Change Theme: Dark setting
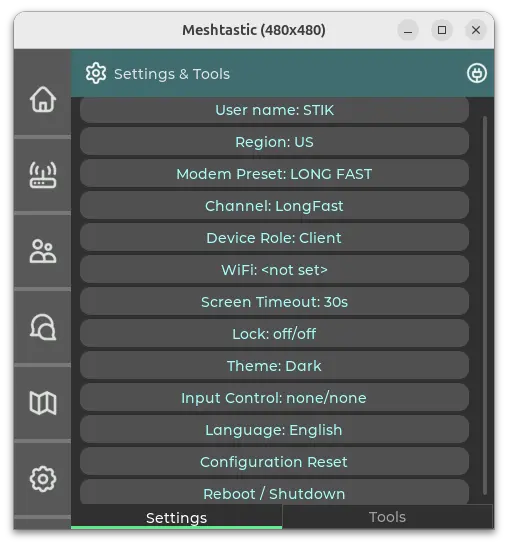The height and width of the screenshot is (546, 508). [274, 366]
